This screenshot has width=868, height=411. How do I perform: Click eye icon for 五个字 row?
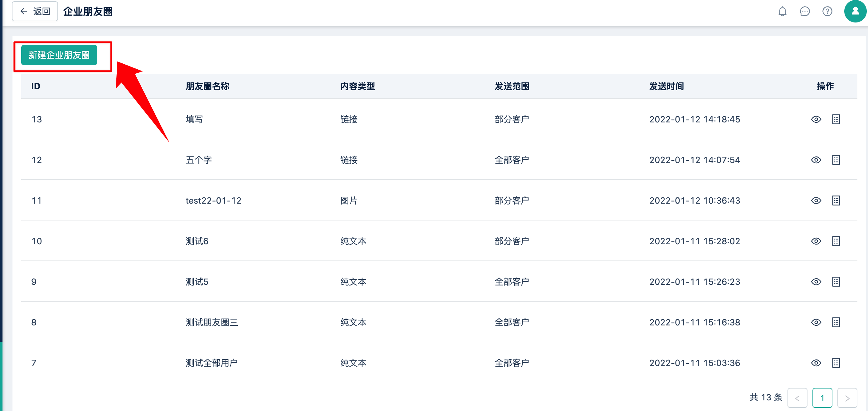pos(816,160)
